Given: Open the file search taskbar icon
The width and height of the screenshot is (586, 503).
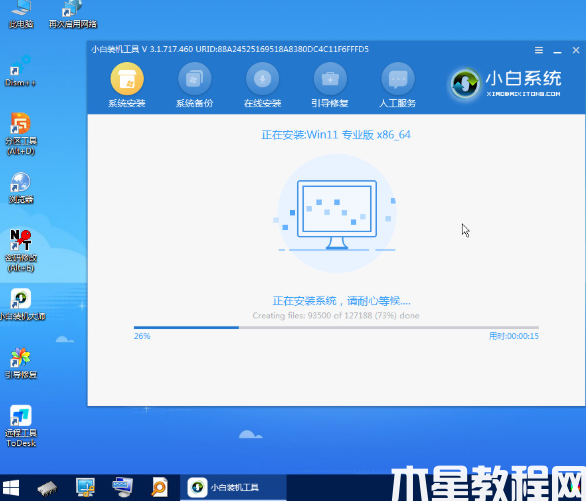Looking at the screenshot, I should [x=159, y=487].
